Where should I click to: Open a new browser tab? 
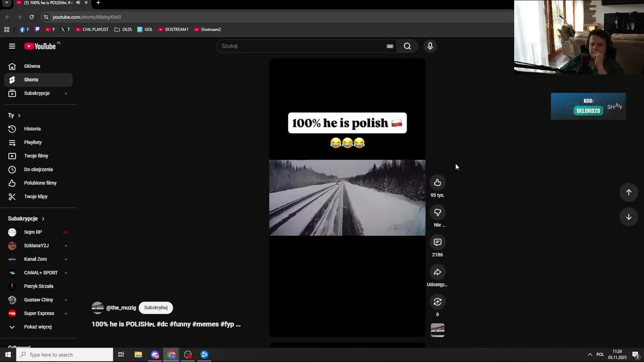click(98, 3)
